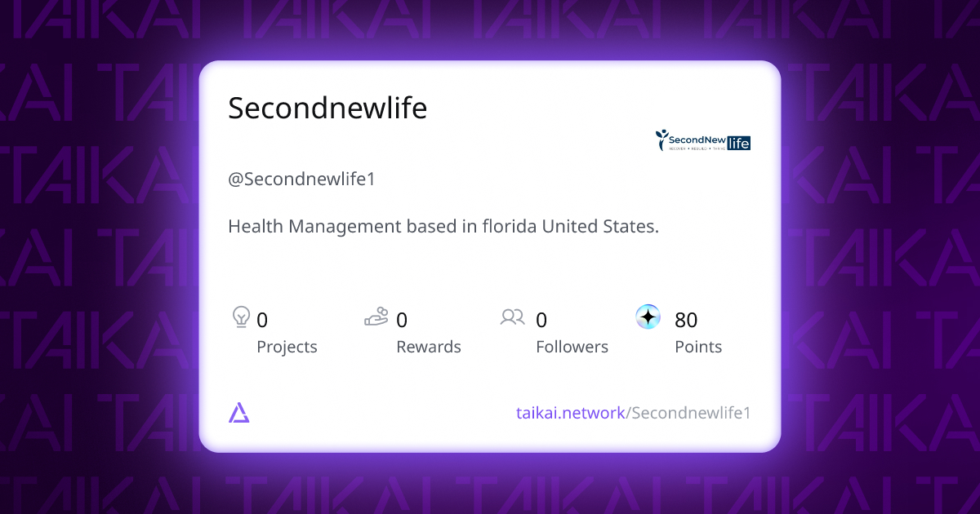Open the @Secondnewlife1 handle
The width and height of the screenshot is (980, 514).
[301, 179]
